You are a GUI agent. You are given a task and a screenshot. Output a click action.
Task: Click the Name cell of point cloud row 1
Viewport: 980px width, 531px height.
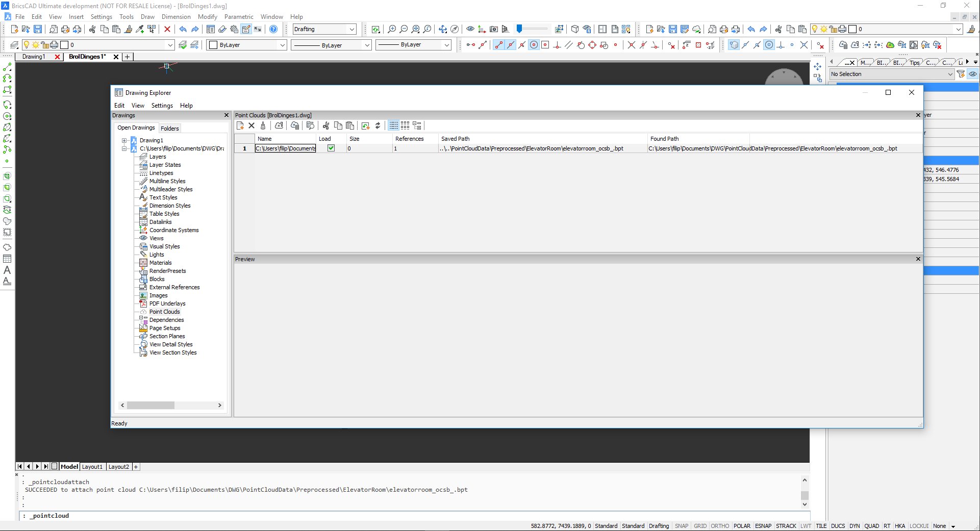286,148
